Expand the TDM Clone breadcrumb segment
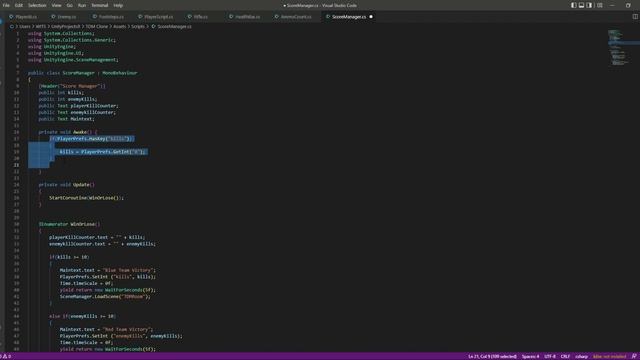This screenshot has width=640, height=360. (97, 27)
